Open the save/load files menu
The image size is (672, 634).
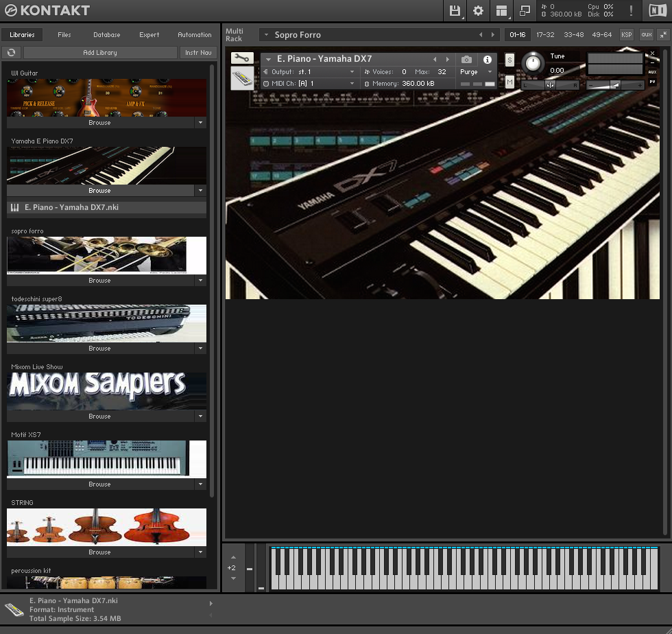coord(455,10)
